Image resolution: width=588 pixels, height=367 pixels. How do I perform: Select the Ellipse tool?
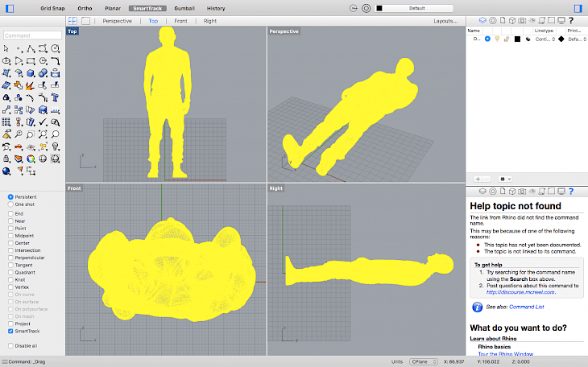point(6,60)
